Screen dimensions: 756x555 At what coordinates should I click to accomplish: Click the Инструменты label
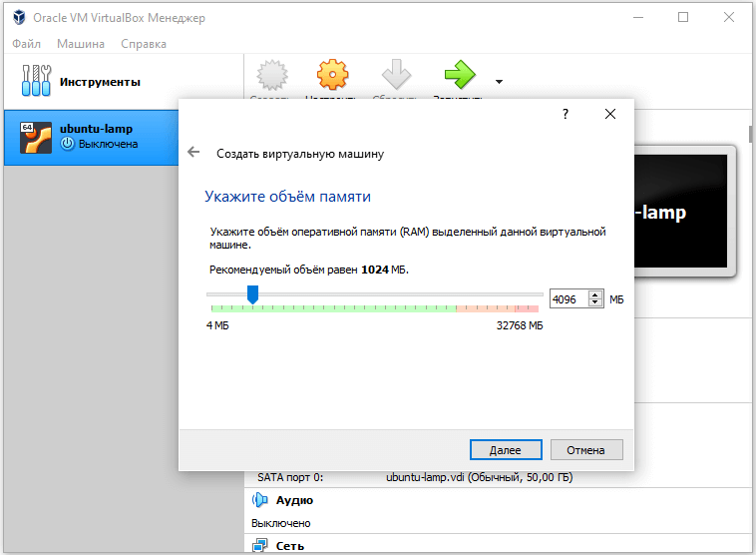[x=101, y=82]
